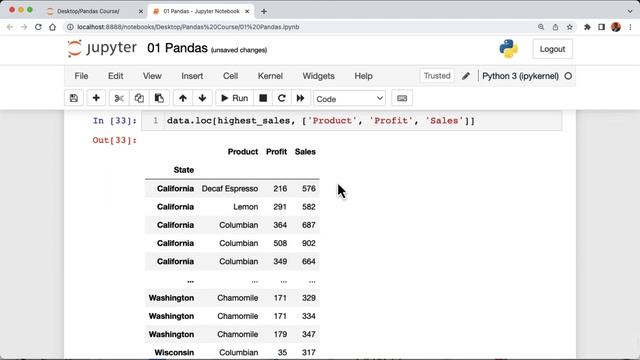Insert a cell below with plus icon
The width and height of the screenshot is (640, 360).
96,98
